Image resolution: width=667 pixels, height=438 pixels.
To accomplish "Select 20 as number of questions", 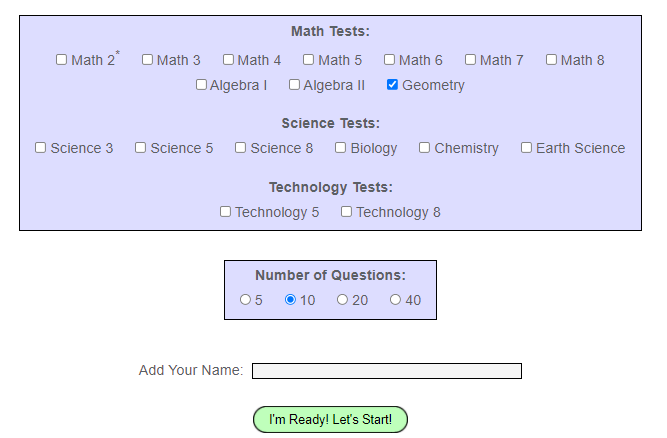I will click(343, 300).
